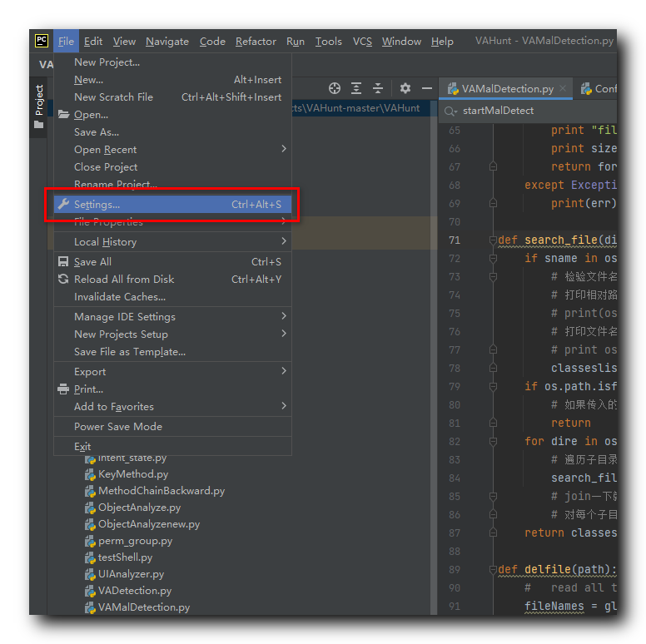Expand the New Projects Setup submenu
The width and height of the screenshot is (646, 644).
click(172, 334)
